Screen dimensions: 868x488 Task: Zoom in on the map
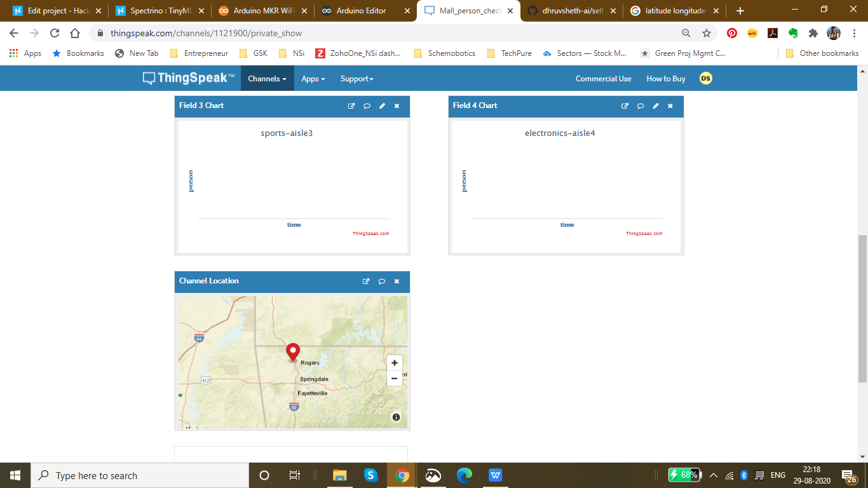[x=395, y=363]
